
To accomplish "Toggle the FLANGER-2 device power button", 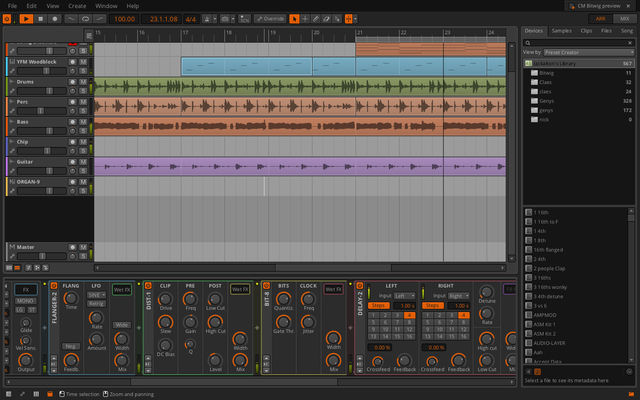I will pos(54,286).
